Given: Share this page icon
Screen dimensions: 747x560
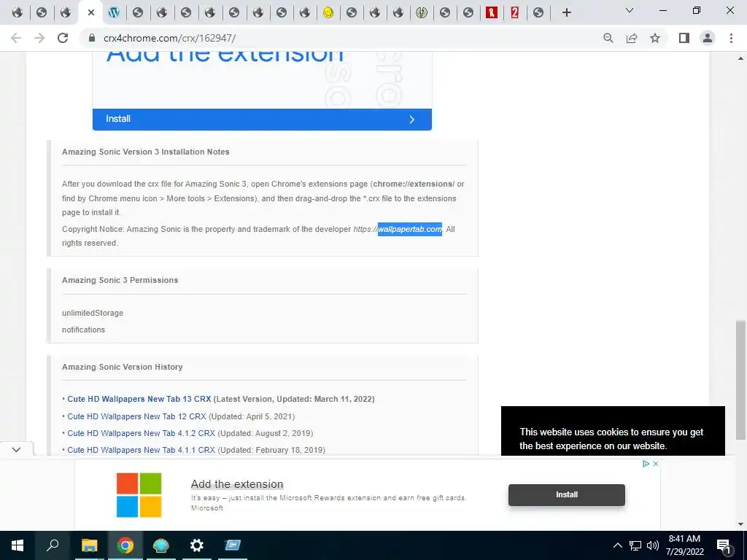Looking at the screenshot, I should click(632, 38).
